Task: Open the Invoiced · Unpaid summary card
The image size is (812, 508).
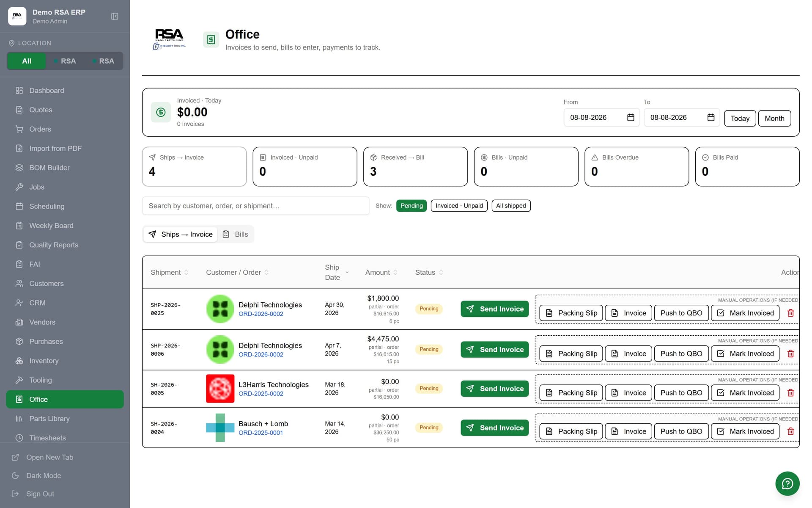Action: (304, 166)
